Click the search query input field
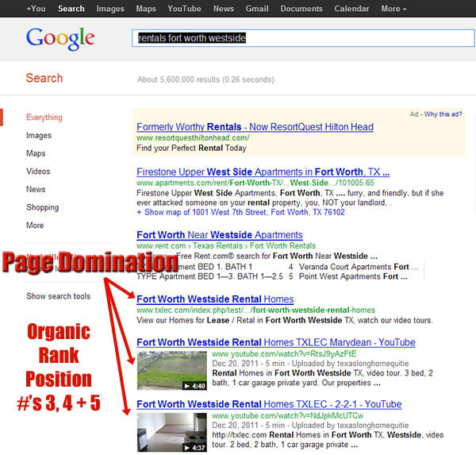 tap(303, 38)
